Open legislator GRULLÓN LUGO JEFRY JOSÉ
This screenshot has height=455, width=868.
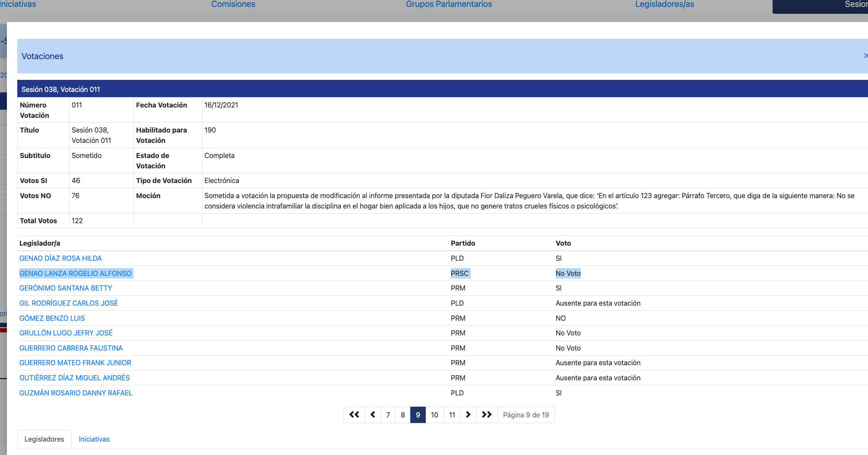point(66,333)
